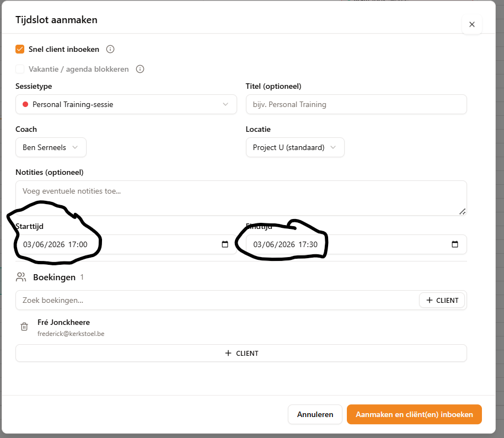Click small + CLIENT button in search bar
The height and width of the screenshot is (438, 504).
442,300
